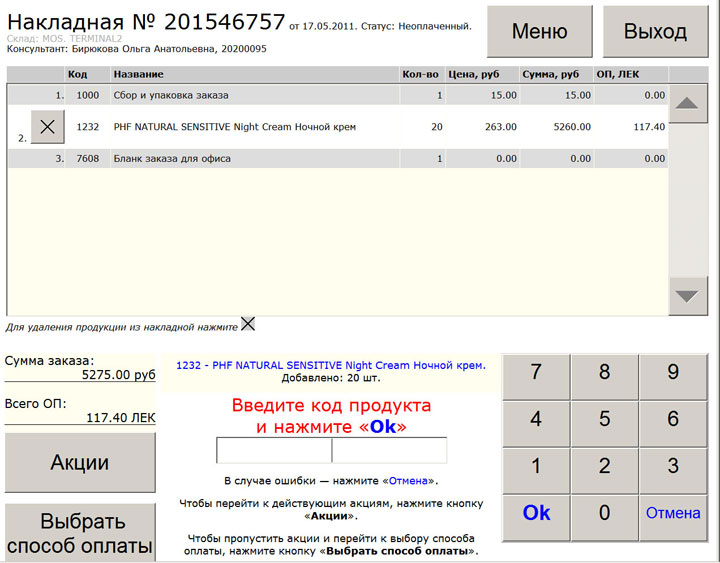Tap keypad digit 9
This screenshot has height=563, width=720.
[673, 377]
